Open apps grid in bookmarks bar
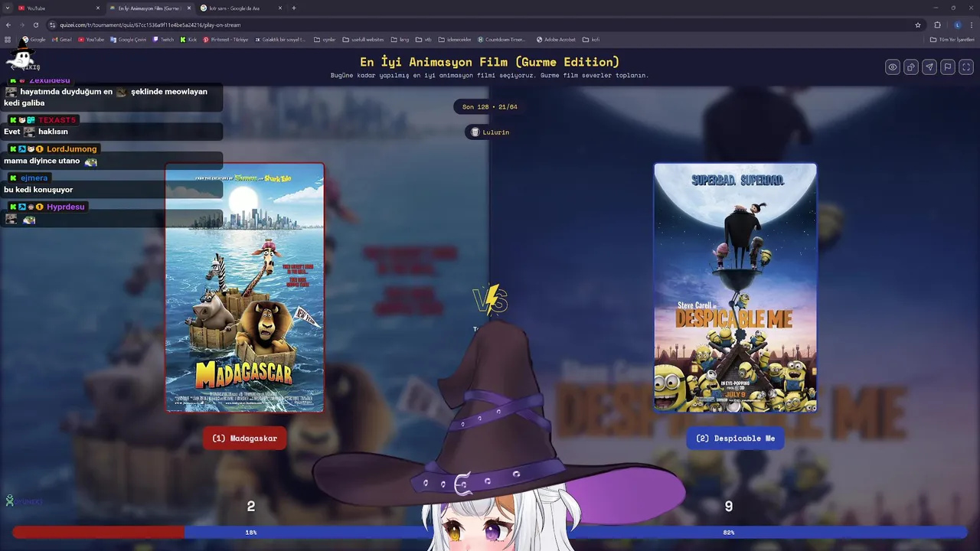980x551 pixels. pyautogui.click(x=8, y=39)
